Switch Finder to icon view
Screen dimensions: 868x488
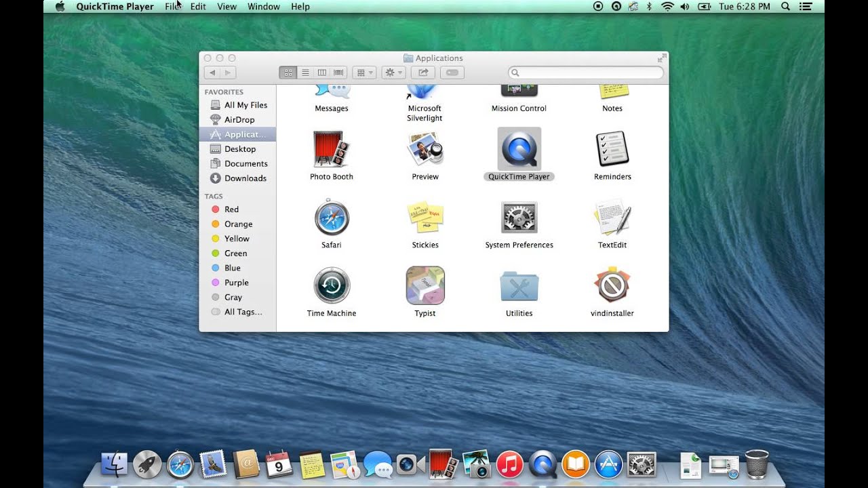(x=288, y=73)
